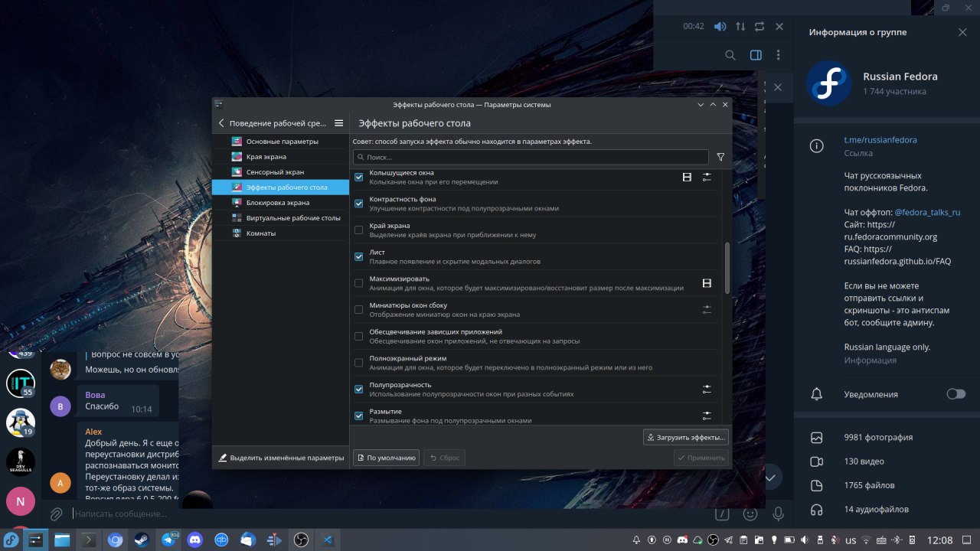Click the attach file paperclip icon

click(56, 514)
